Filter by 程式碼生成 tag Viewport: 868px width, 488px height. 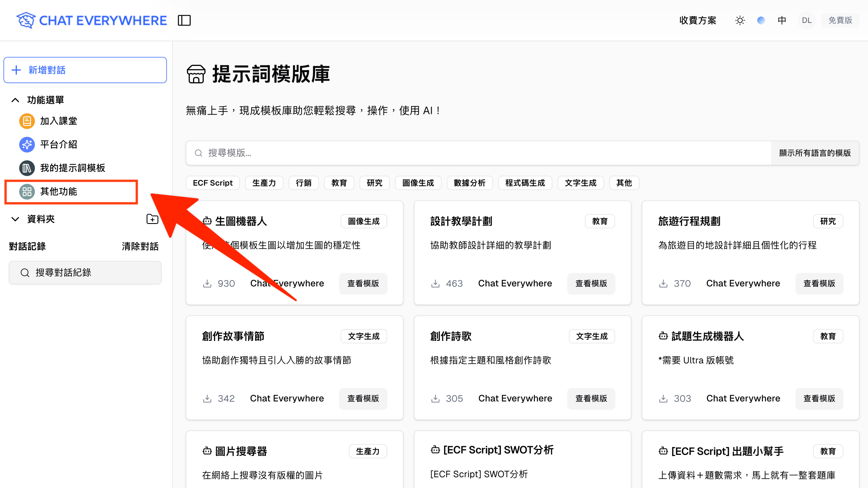point(525,183)
